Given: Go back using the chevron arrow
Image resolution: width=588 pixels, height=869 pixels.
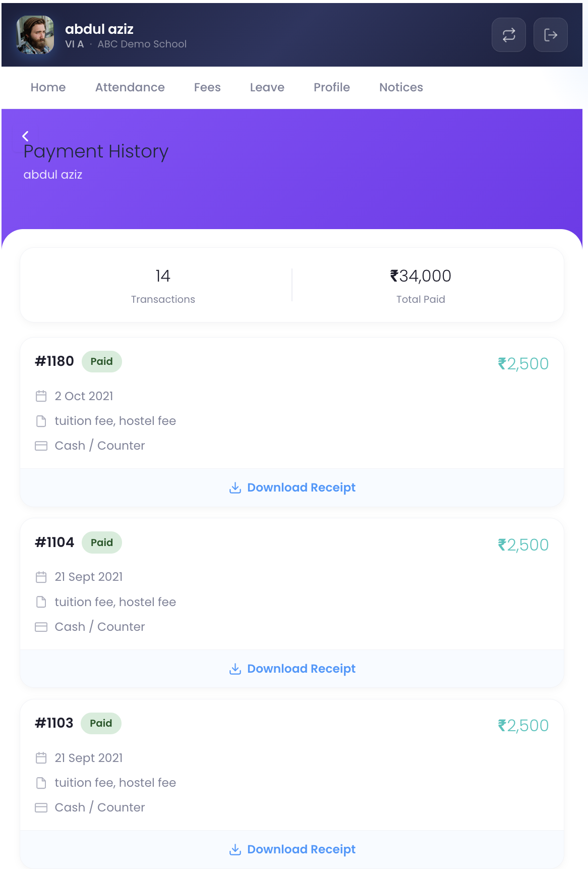Looking at the screenshot, I should (25, 135).
